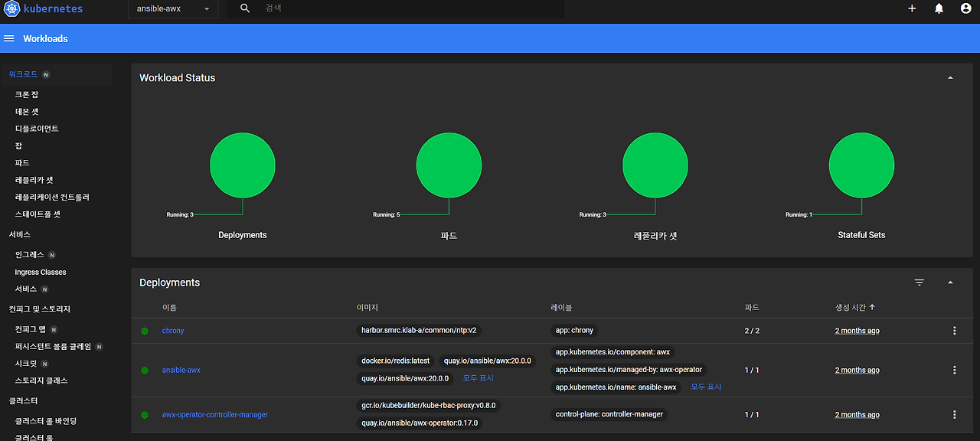This screenshot has height=441, width=980.
Task: Open 클러스터 롤 바인딩 in the sidebar
Action: click(x=46, y=421)
